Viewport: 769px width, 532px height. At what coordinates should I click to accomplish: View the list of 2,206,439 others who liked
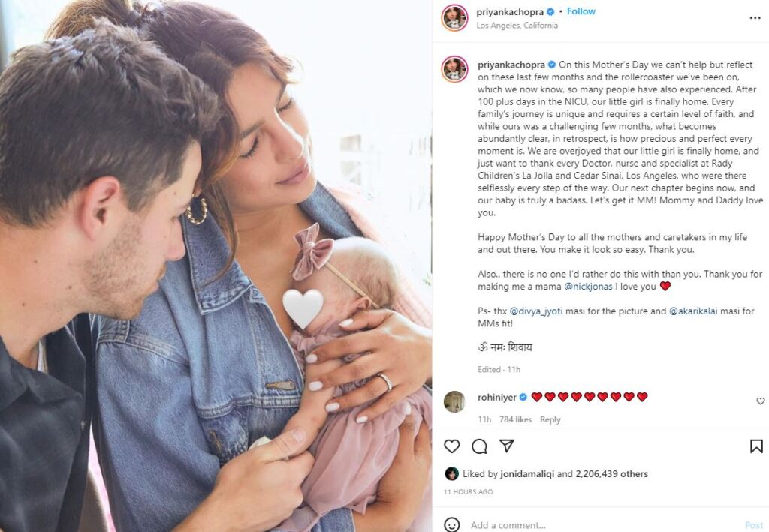(611, 474)
